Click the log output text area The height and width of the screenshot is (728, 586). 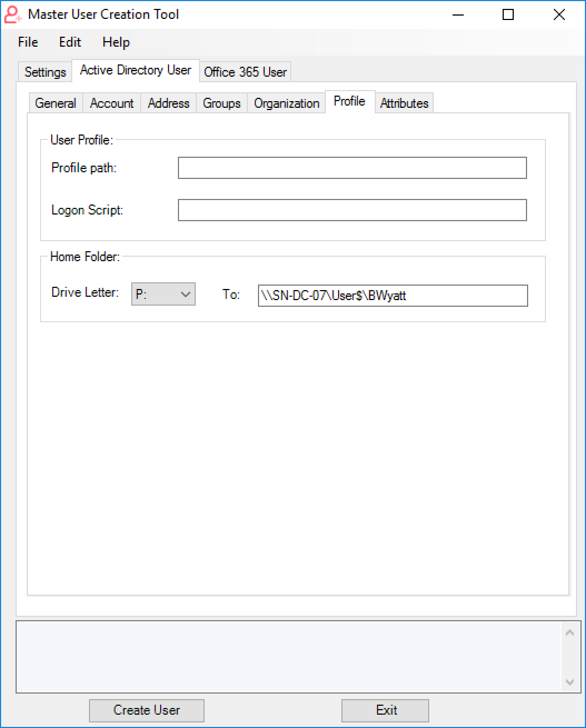coord(289,657)
